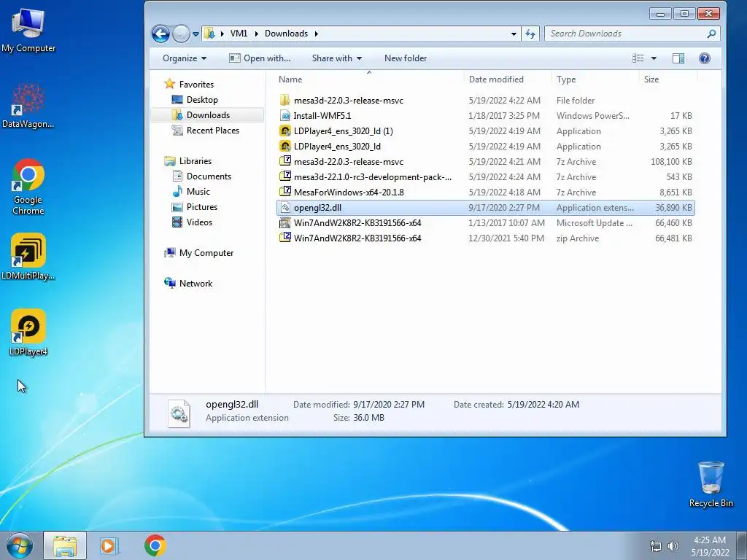The image size is (747, 560).
Task: Open the recent pages dropdown next to Forward
Action: point(196,34)
